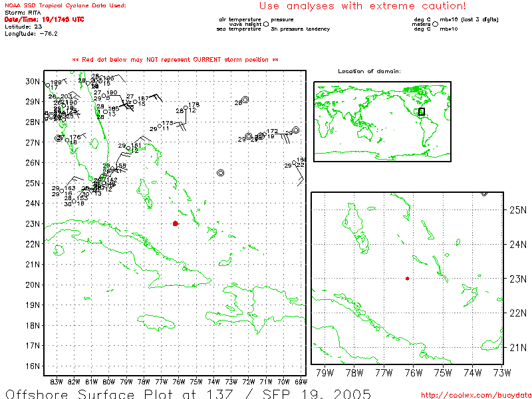The width and height of the screenshot is (532, 399).
Task: Click the black domain box on world map
Action: tap(421, 112)
